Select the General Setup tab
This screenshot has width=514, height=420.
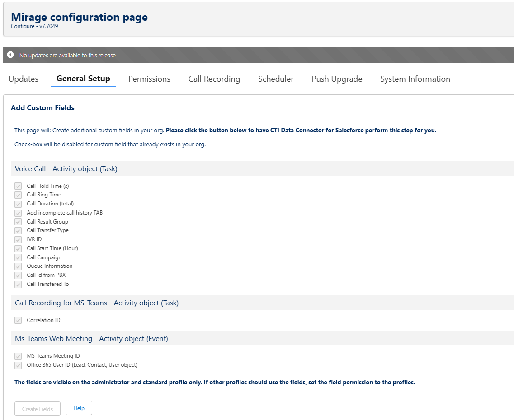click(83, 79)
